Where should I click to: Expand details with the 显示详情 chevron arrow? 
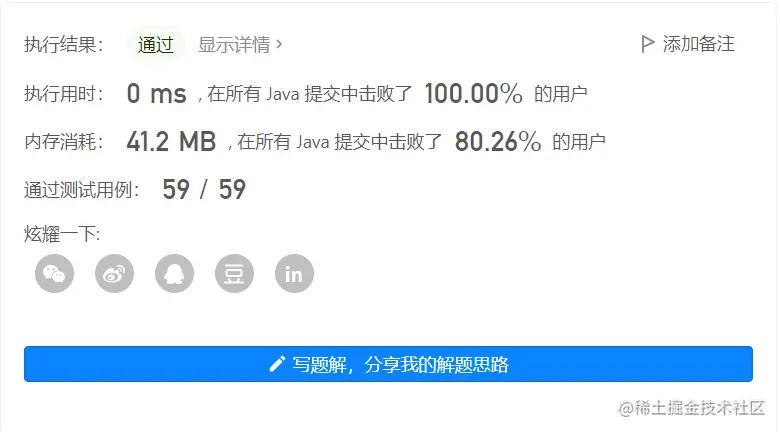click(279, 44)
